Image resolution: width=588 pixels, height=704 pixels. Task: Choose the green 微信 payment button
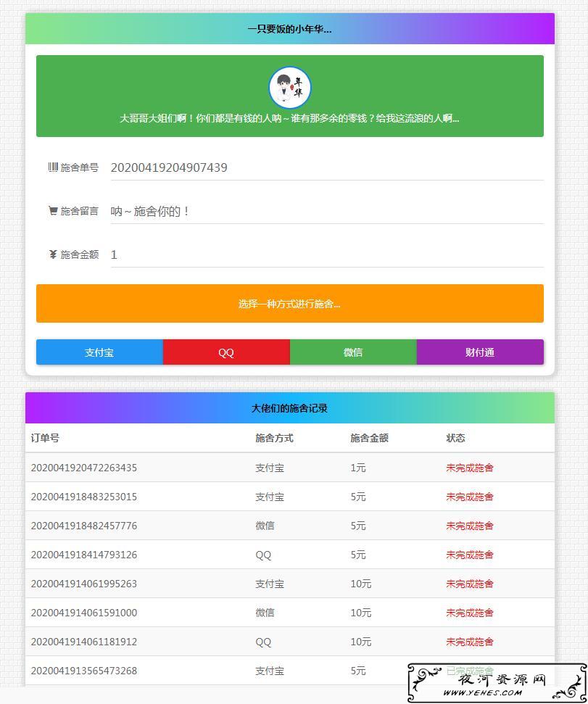click(x=353, y=352)
